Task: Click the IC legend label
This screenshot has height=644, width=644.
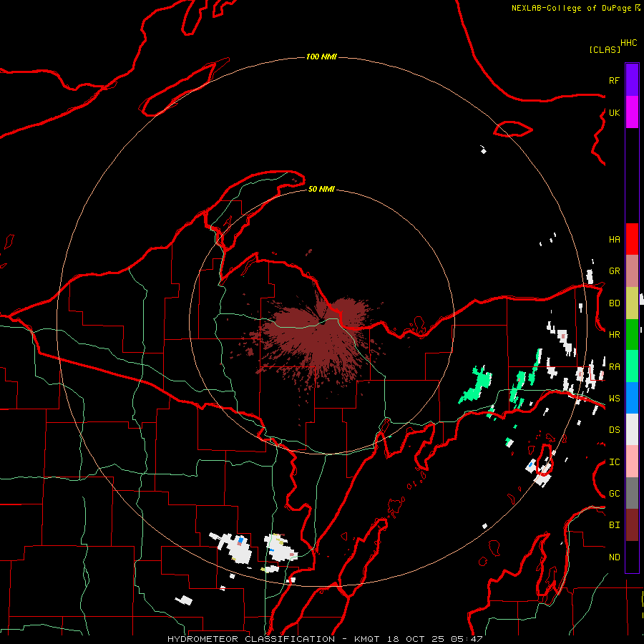Action: pyautogui.click(x=614, y=462)
